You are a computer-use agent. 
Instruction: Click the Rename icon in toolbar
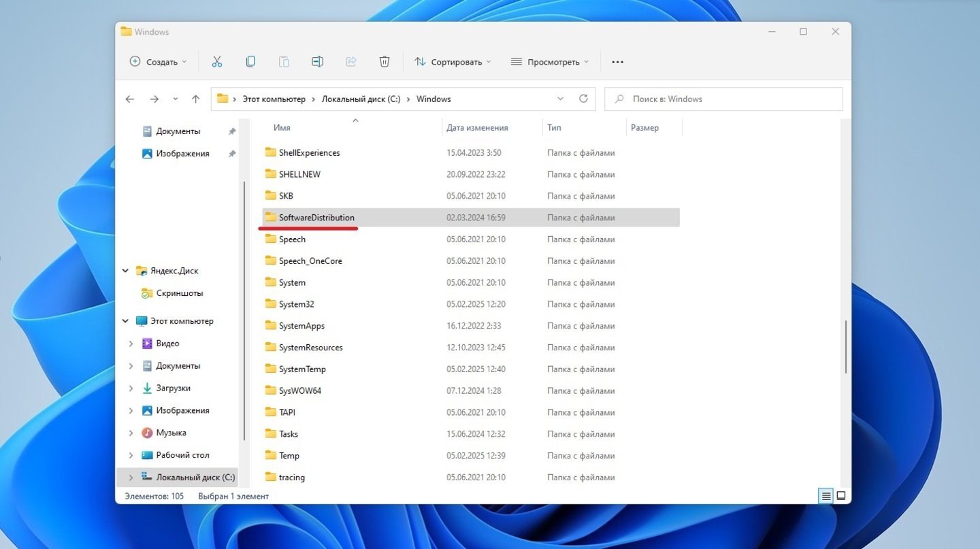point(317,62)
